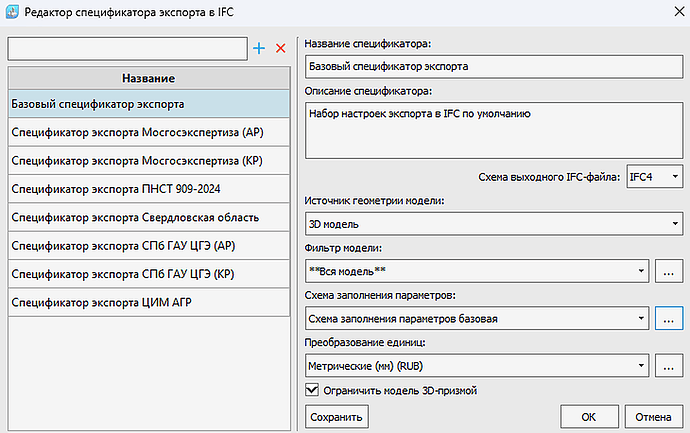Click the application icon in title bar

pos(12,12)
